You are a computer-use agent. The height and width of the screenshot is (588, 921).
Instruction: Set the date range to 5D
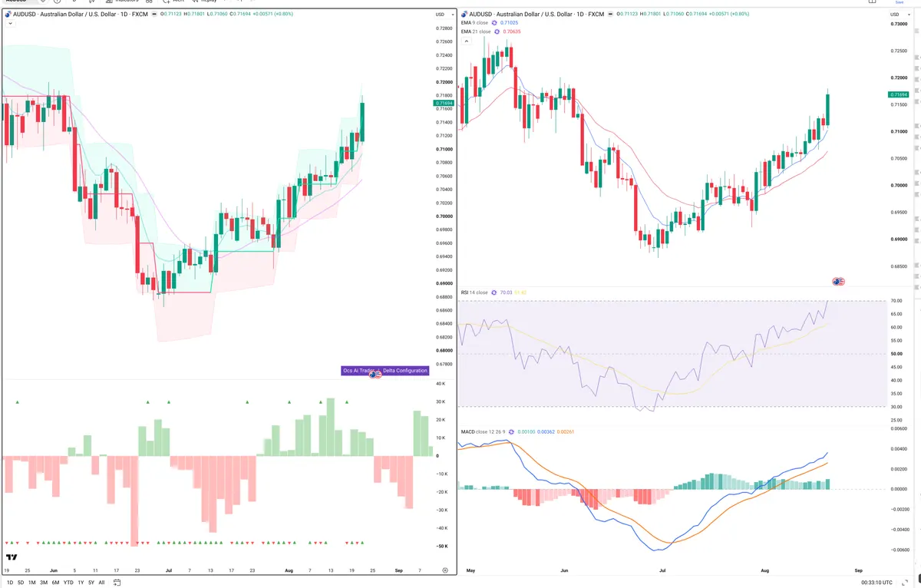point(20,583)
